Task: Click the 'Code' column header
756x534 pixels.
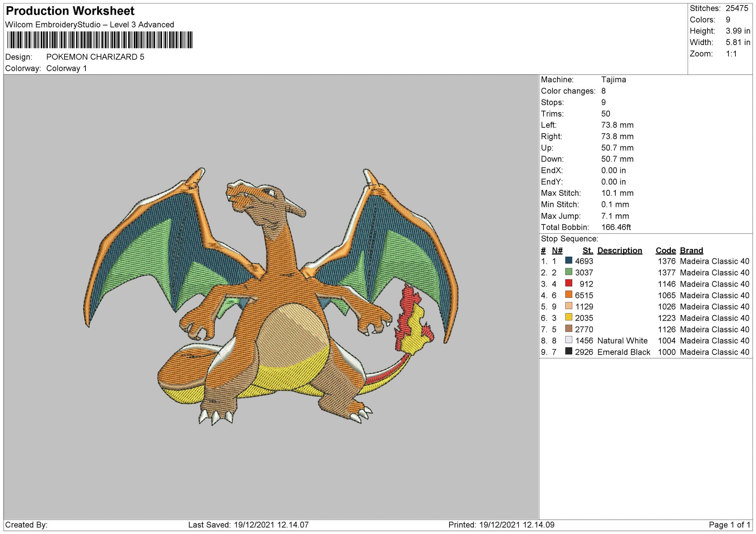Action: pos(666,250)
